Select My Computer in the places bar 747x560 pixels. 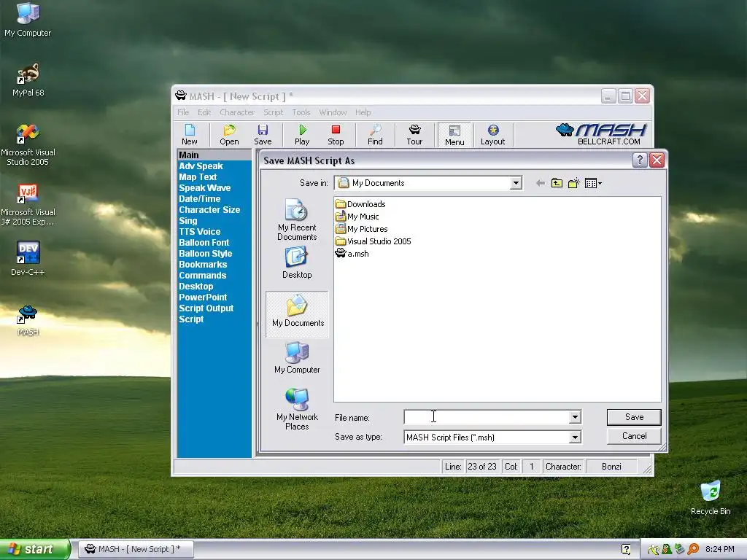pos(297,357)
